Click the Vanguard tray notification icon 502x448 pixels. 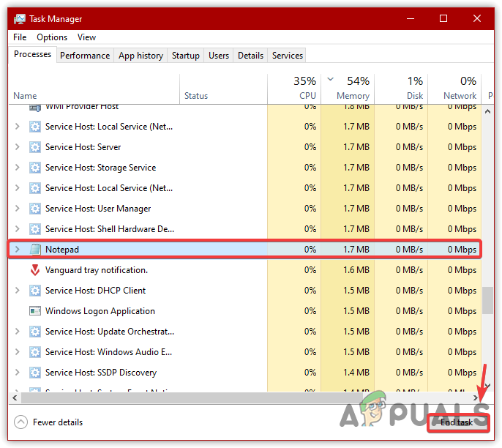(x=35, y=270)
